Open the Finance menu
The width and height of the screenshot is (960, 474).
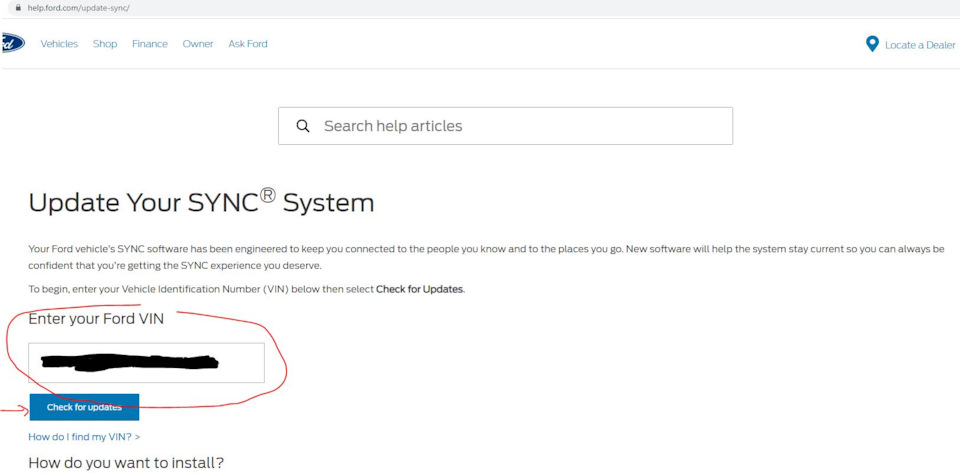click(x=150, y=44)
